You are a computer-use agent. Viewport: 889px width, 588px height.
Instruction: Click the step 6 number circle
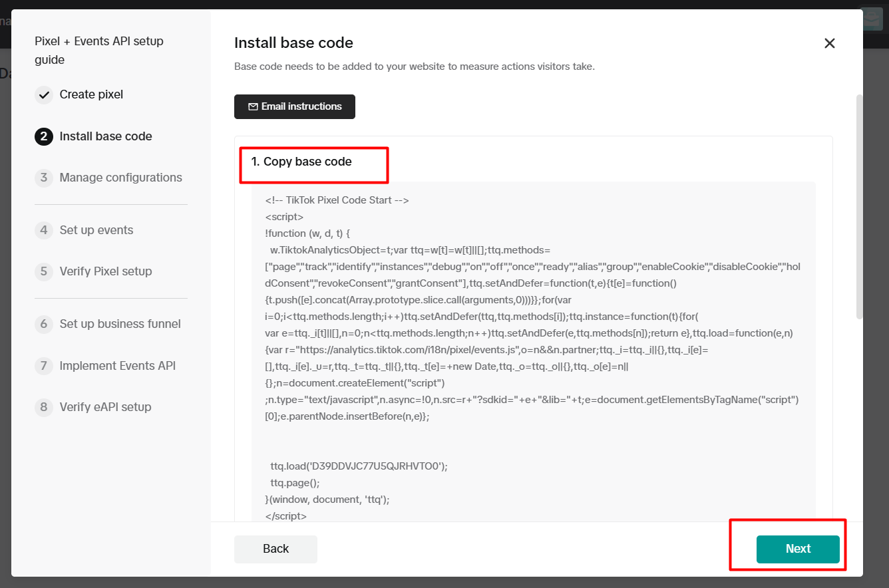click(x=44, y=324)
